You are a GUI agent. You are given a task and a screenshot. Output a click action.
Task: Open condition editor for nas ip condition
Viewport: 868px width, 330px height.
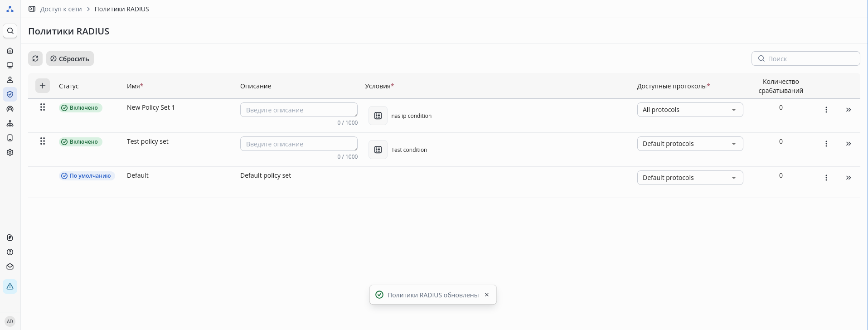(378, 116)
